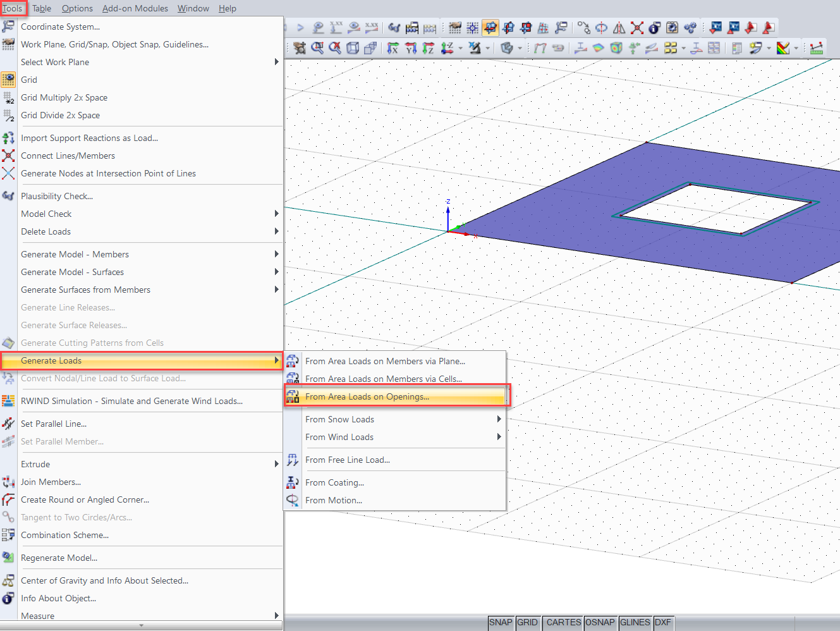The image size is (840, 631).
Task: Click the wireframe cube view icon
Action: tap(353, 48)
